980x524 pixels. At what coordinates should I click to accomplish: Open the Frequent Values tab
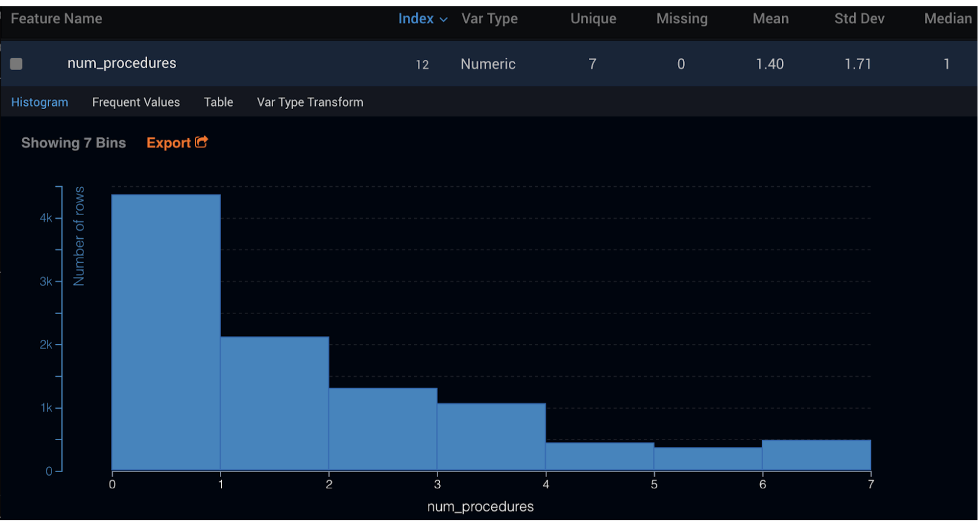pos(135,102)
